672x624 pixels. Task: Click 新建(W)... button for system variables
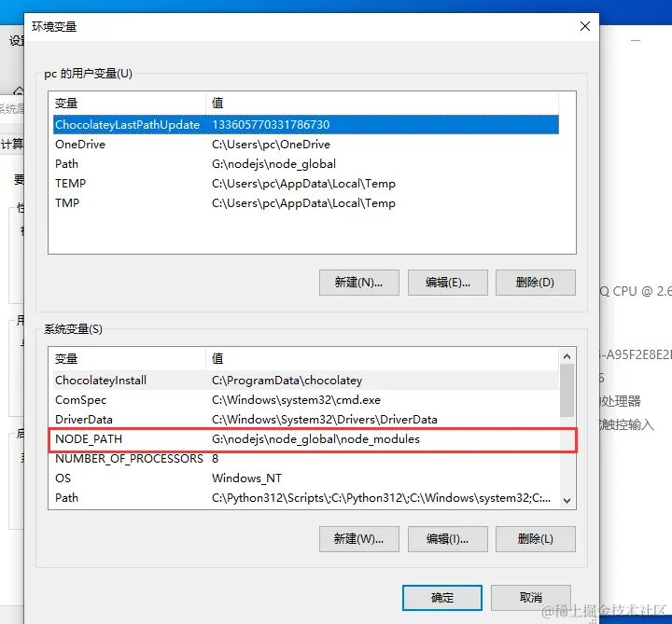359,539
